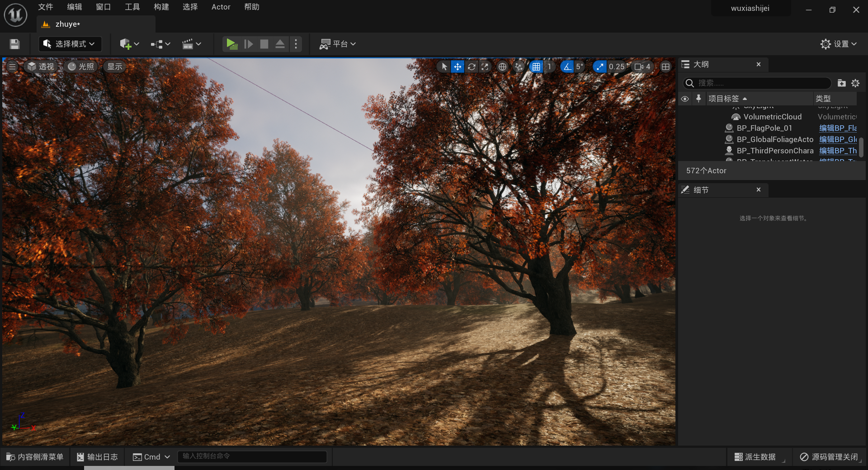Open the 内容侧滑菜单 content drawer

(35, 457)
